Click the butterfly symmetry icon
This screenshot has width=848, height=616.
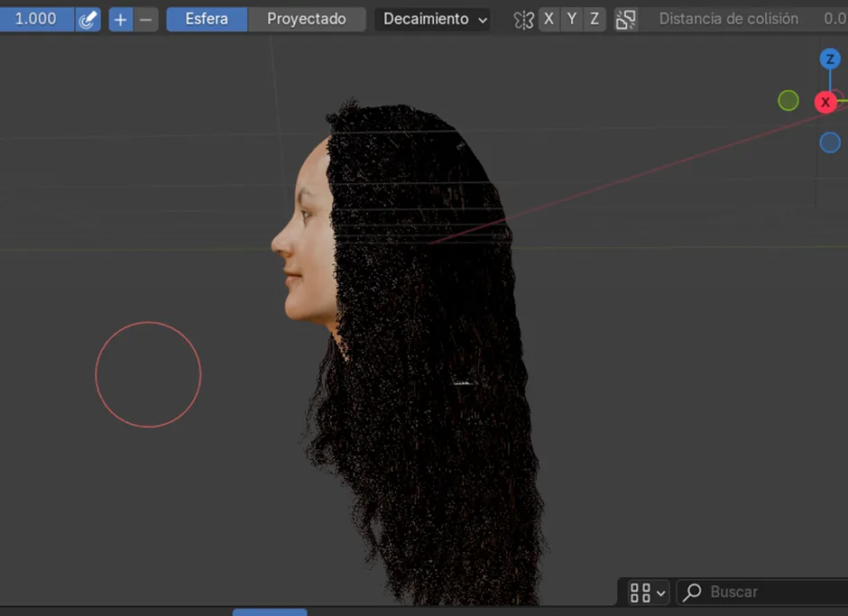pos(523,19)
